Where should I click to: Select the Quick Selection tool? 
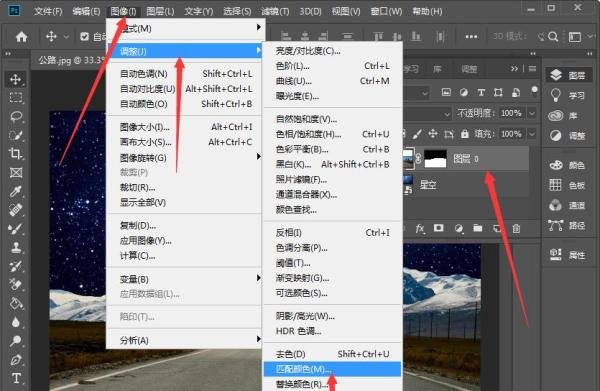16,135
